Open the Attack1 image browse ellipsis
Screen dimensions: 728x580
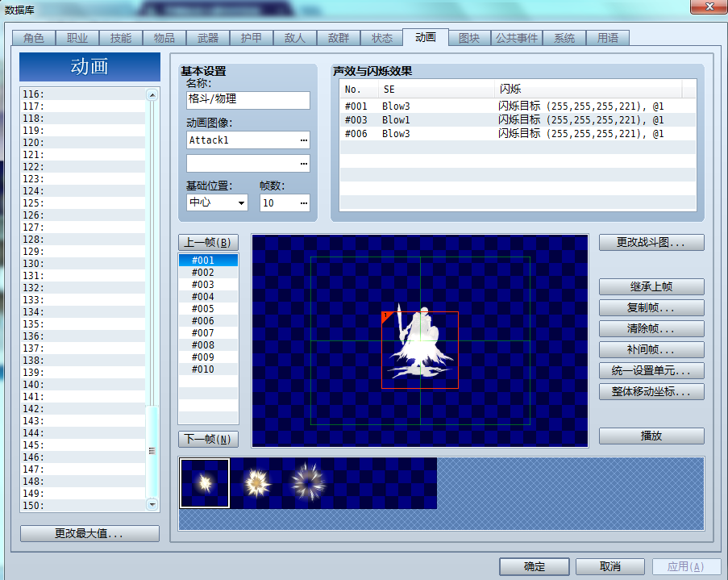[304, 140]
